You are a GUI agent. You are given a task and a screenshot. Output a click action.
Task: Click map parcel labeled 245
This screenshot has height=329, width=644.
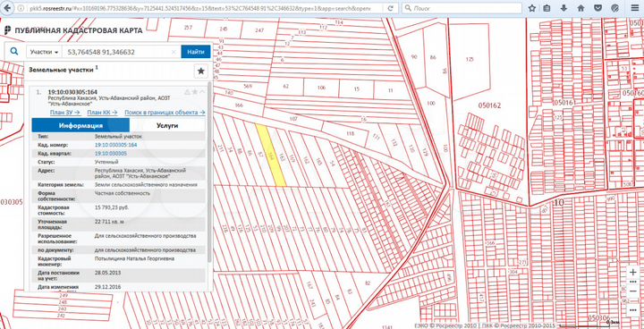pos(224,29)
